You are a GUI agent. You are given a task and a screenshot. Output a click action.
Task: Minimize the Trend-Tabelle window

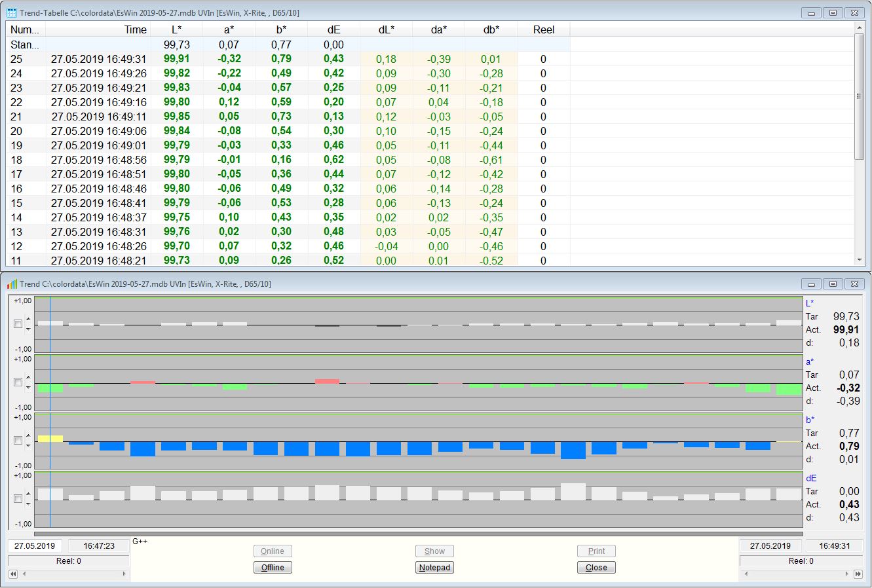tap(812, 12)
